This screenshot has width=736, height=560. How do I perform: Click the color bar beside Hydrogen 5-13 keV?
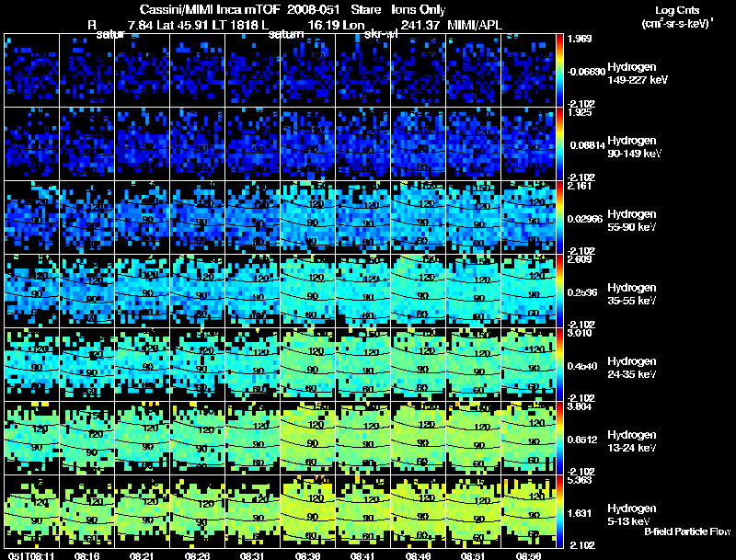click(x=559, y=511)
